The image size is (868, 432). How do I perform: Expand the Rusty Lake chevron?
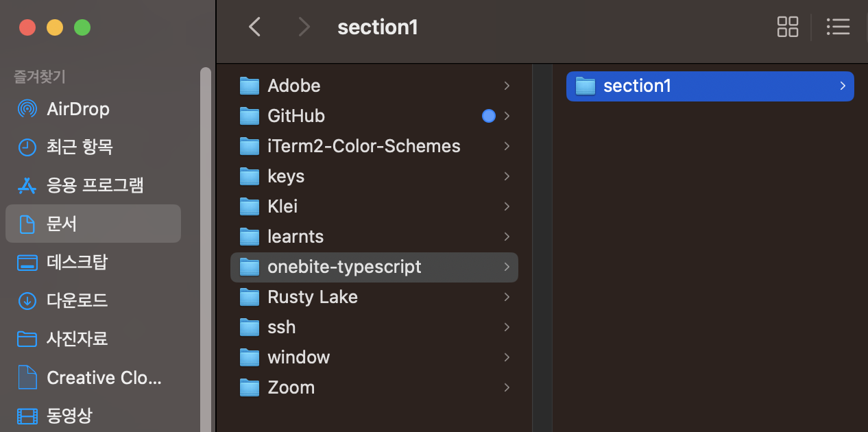pos(507,297)
